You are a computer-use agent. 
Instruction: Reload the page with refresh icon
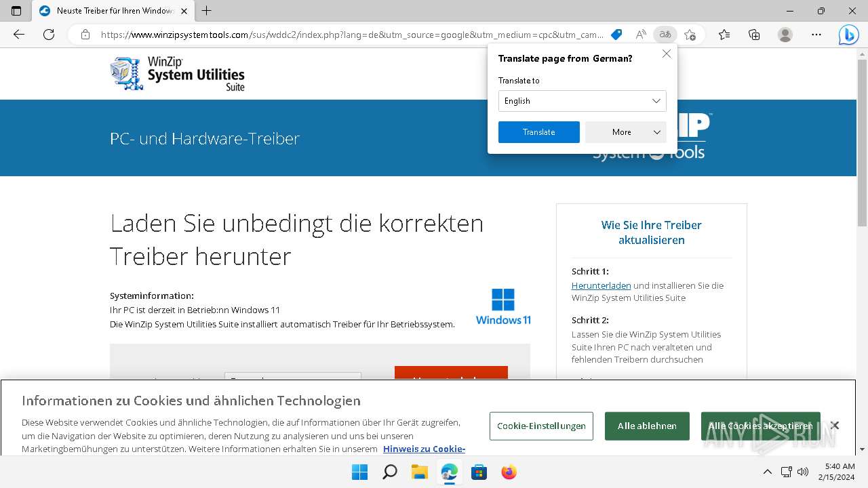coord(49,35)
